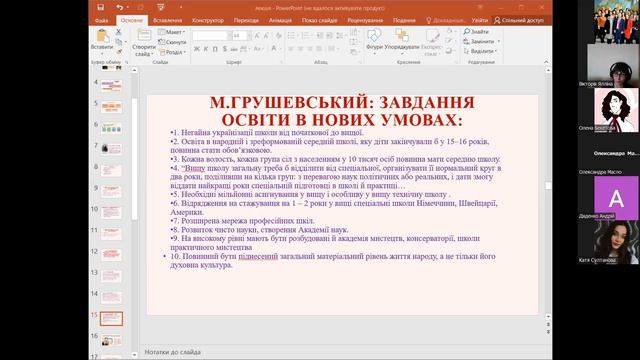The height and width of the screenshot is (360, 640).
Task: Toggle strikethrough abc formatting
Action: click(234, 49)
